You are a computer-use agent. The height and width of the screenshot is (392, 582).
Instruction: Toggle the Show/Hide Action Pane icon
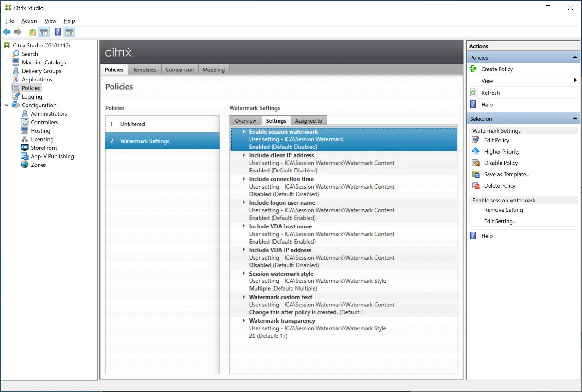click(69, 32)
